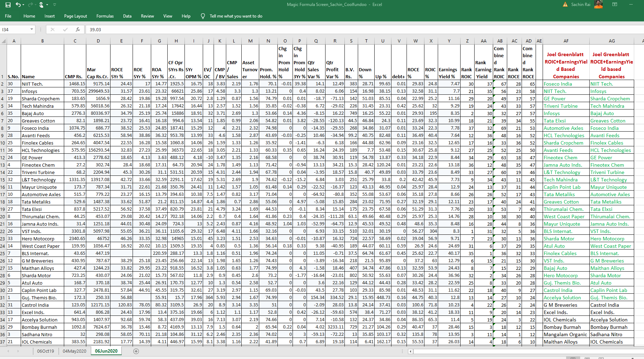Click the 'Sadhana Nitro' cell in Name column
Viewport: 644px width, 359px height.
(42, 334)
